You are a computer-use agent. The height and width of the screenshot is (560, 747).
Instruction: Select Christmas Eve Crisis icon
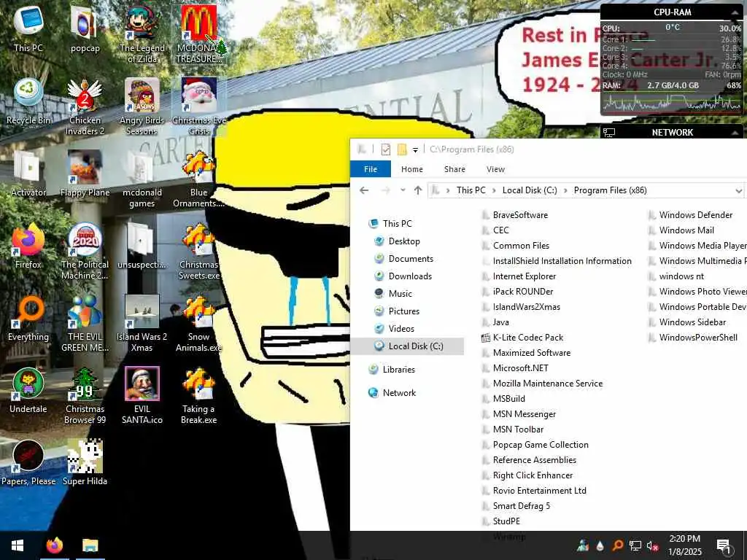coord(198,106)
